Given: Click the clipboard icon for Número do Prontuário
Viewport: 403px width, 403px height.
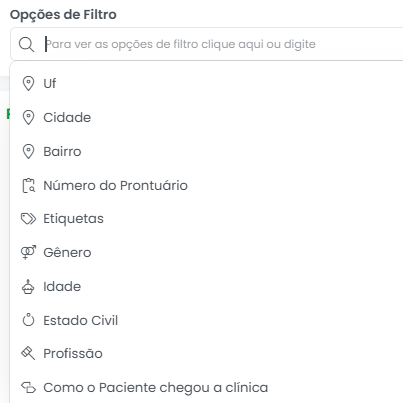Looking at the screenshot, I should 28,186.
